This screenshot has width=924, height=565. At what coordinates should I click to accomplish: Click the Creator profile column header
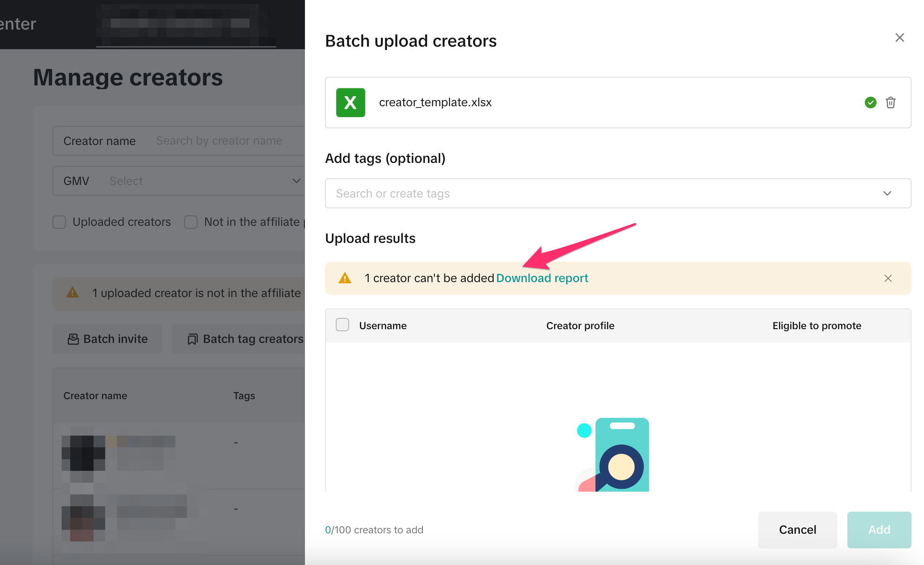pos(580,326)
